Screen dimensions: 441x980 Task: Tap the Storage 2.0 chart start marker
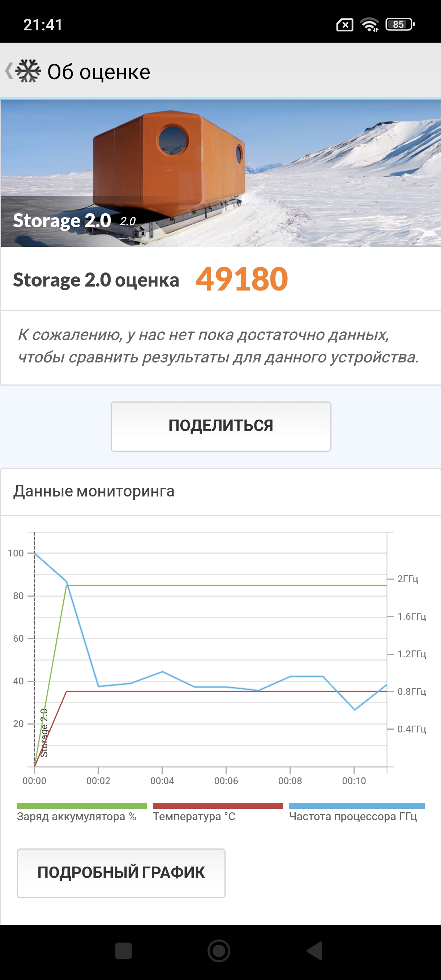[44, 732]
